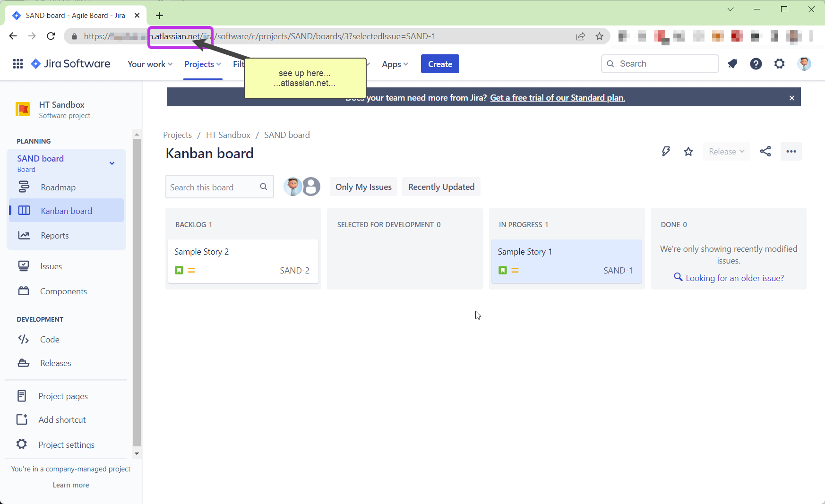Toggle the Recently Updated filter

[x=441, y=187]
